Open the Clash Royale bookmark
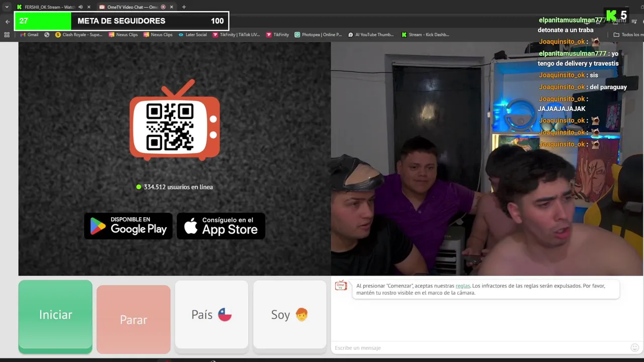 pos(79,35)
